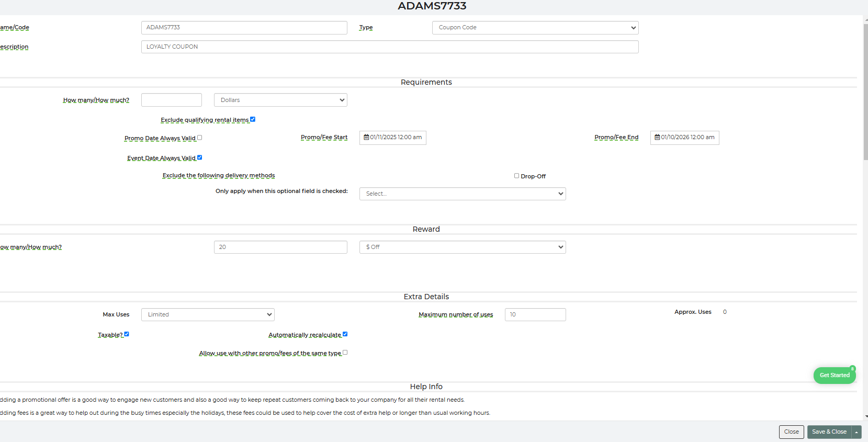Click the ADAMS7733 page heading
Screen dimensions: 868x442
(432, 6)
